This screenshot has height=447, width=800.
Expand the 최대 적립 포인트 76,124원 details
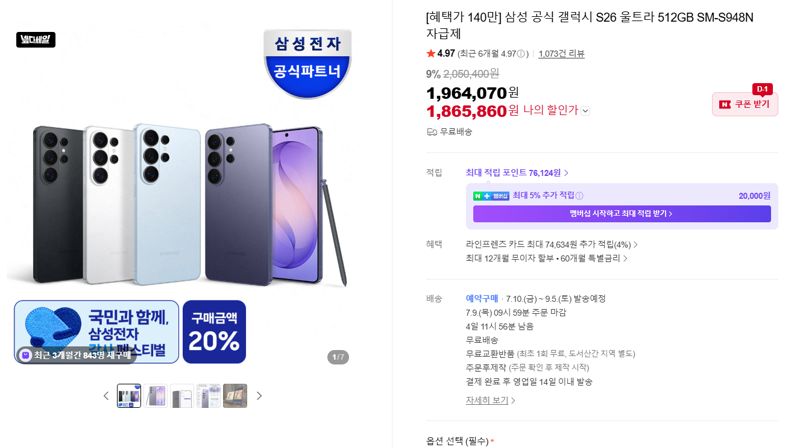(x=517, y=173)
